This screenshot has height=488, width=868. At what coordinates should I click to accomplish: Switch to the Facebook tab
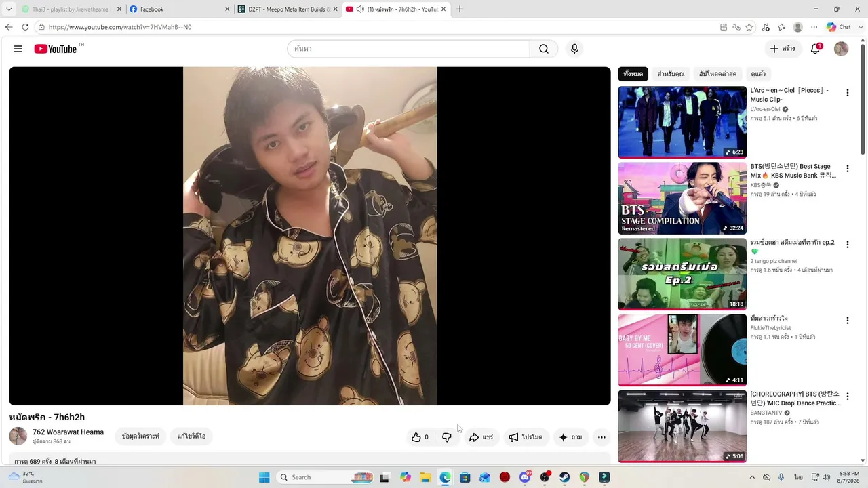pyautogui.click(x=179, y=9)
